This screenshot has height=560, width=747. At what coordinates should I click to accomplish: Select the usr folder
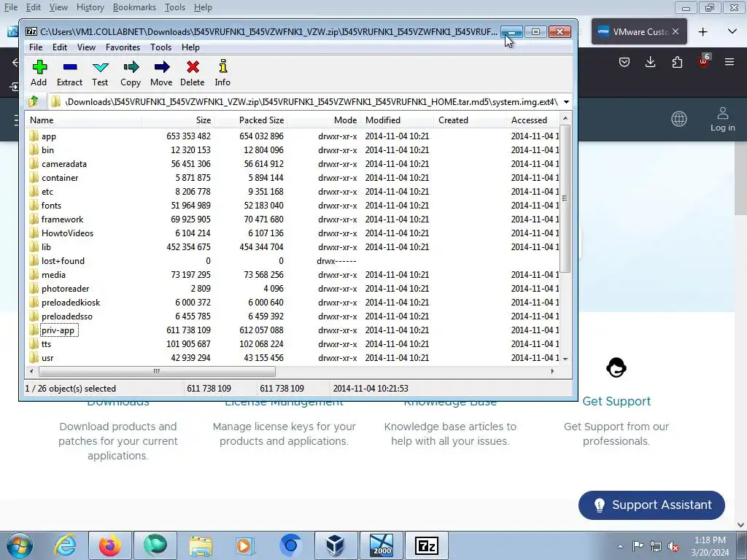tap(47, 357)
